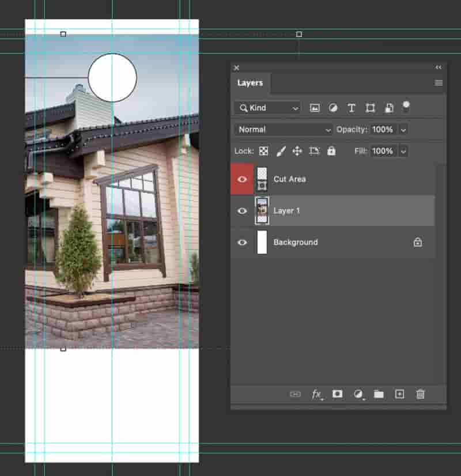Hide the Background layer
Viewport: 461px width, 476px height.
242,242
